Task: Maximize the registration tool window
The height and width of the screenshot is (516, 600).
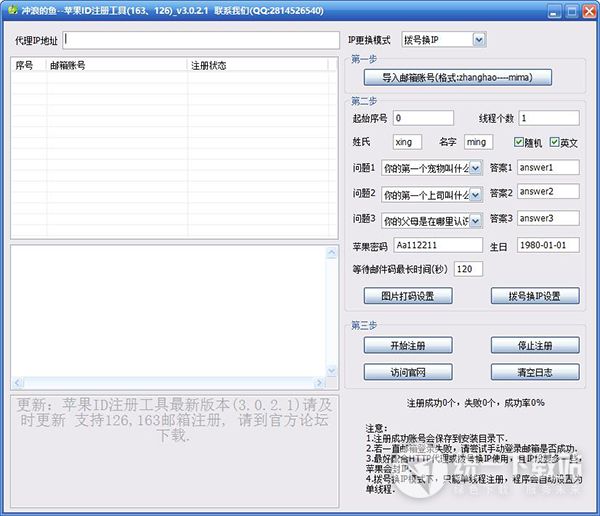Action: 572,11
